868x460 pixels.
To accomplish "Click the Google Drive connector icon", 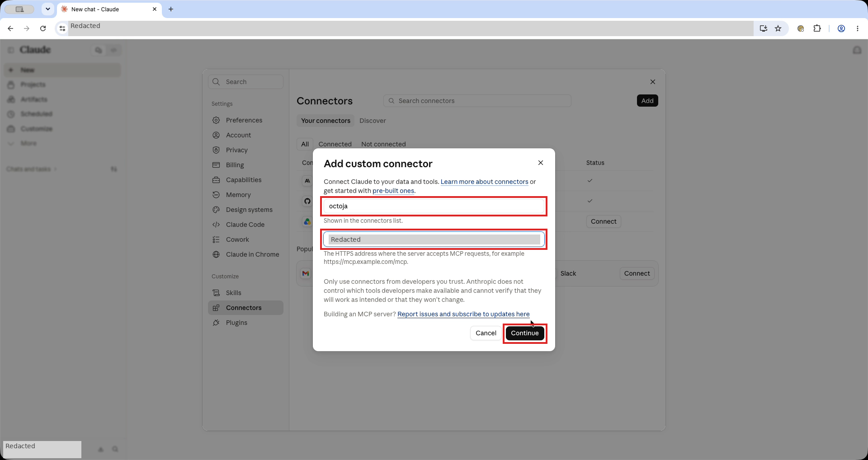I will coord(307,221).
